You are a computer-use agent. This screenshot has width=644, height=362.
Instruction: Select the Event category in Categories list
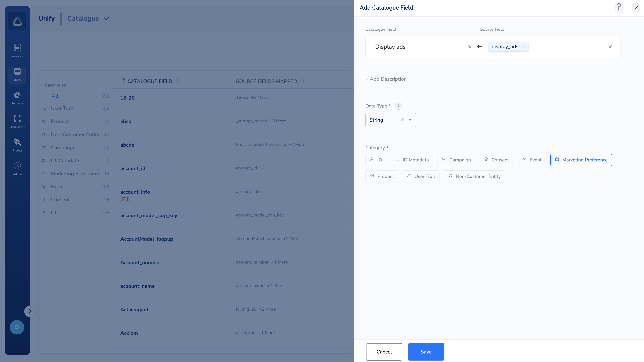coord(57,186)
